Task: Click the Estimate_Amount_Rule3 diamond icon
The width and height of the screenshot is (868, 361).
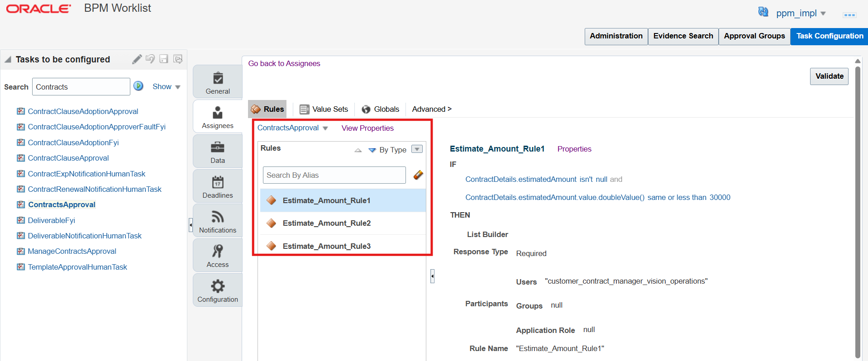Action: point(272,246)
